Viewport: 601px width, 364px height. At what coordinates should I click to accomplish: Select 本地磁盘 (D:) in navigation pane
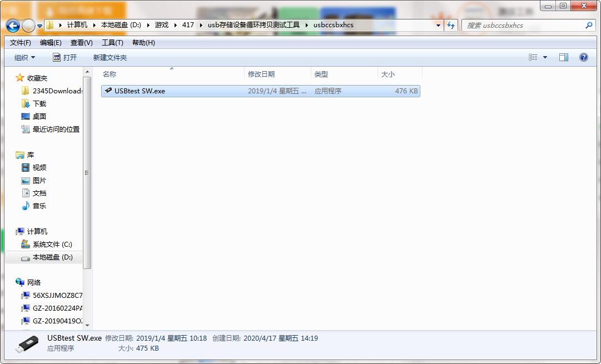tap(52, 257)
